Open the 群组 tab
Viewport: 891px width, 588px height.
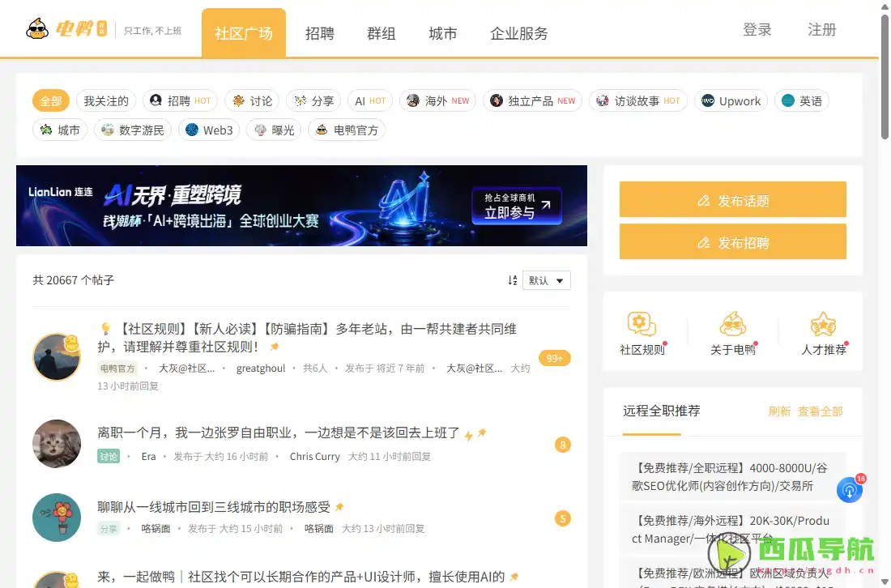tap(381, 33)
